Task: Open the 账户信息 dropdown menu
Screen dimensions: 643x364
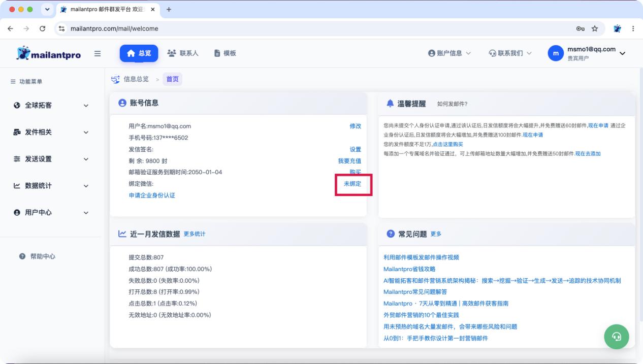Action: (449, 53)
